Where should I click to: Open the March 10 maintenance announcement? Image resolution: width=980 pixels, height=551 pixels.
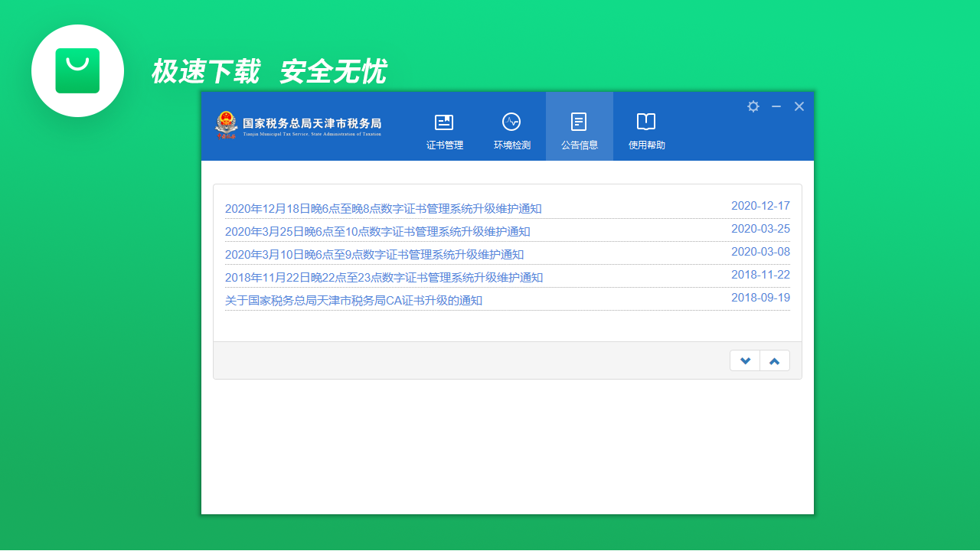[374, 253]
